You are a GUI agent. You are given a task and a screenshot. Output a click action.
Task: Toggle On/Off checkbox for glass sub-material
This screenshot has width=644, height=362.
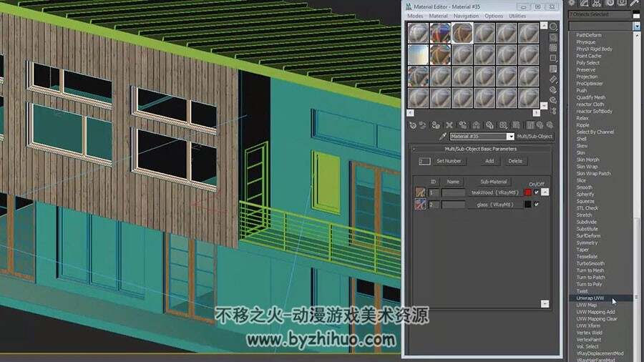click(536, 204)
